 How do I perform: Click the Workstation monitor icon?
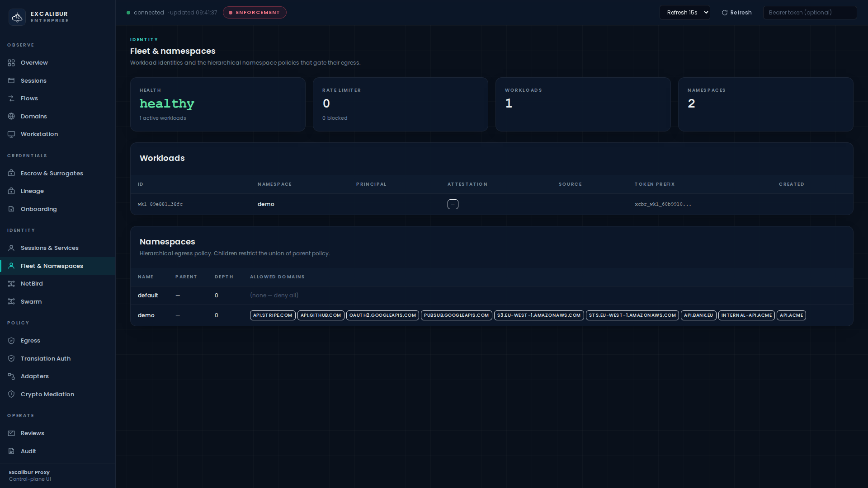[11, 134]
